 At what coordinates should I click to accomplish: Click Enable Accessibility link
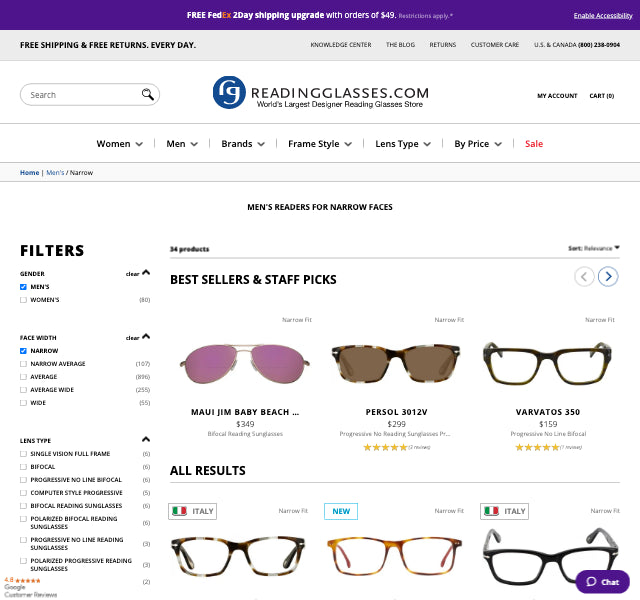point(603,16)
